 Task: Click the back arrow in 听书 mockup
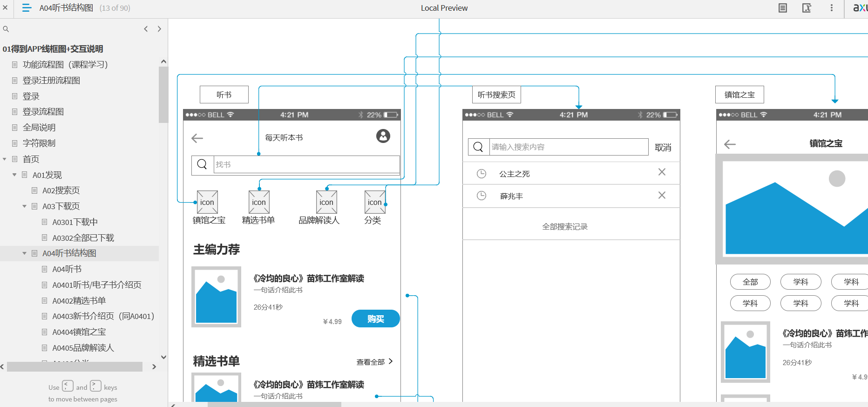pyautogui.click(x=197, y=138)
